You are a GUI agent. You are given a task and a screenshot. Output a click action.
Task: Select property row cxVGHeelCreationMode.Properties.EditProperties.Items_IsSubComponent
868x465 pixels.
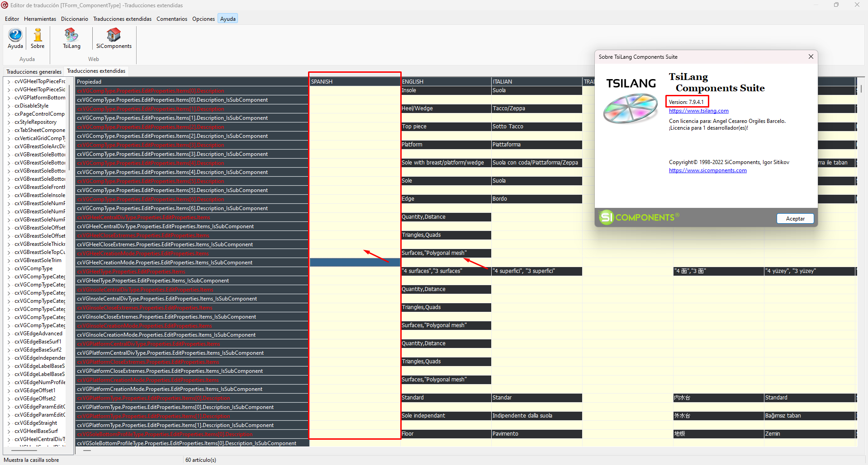coord(192,263)
